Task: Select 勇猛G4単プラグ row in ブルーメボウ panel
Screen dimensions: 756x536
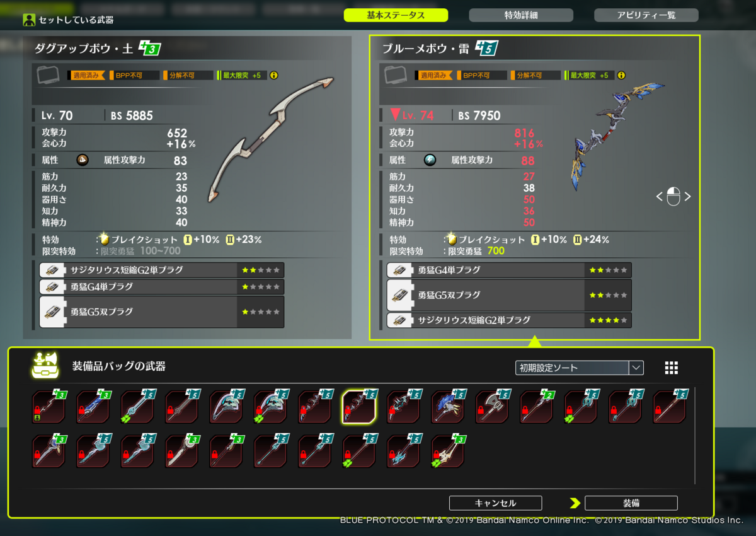Action: 509,270
